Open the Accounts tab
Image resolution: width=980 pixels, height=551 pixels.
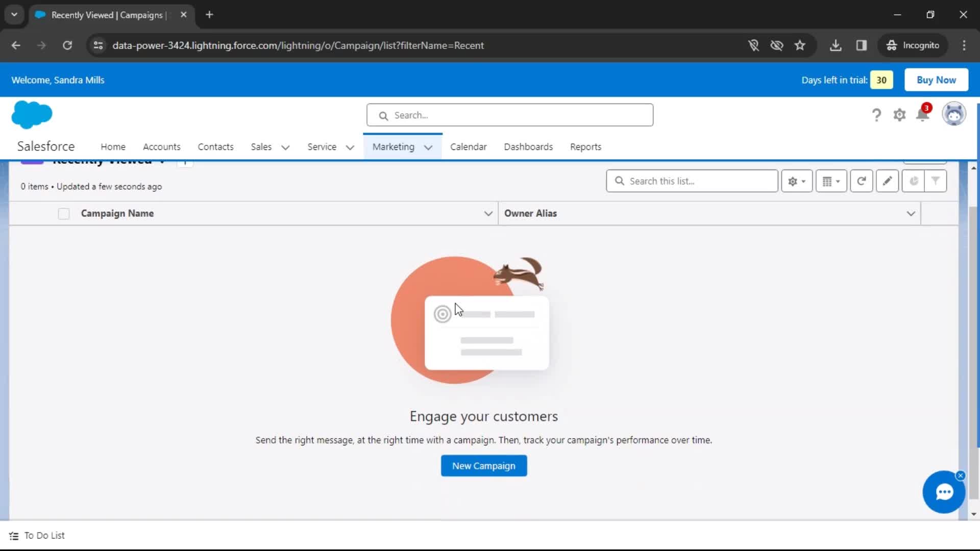pos(161,147)
